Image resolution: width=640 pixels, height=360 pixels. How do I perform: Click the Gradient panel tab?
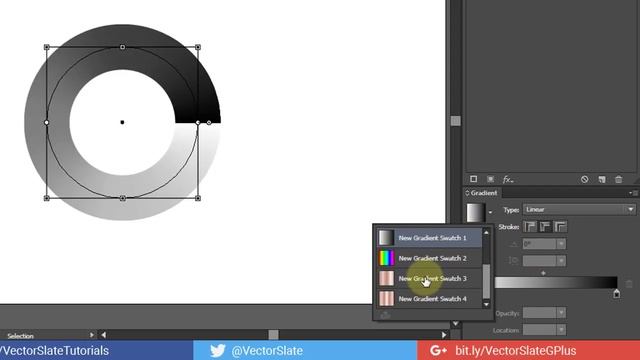(x=484, y=193)
